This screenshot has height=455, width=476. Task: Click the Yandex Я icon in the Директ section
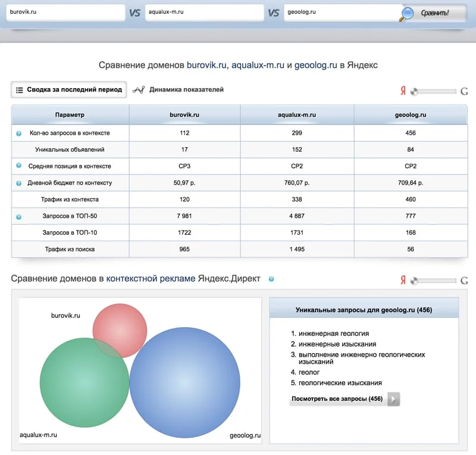point(403,280)
